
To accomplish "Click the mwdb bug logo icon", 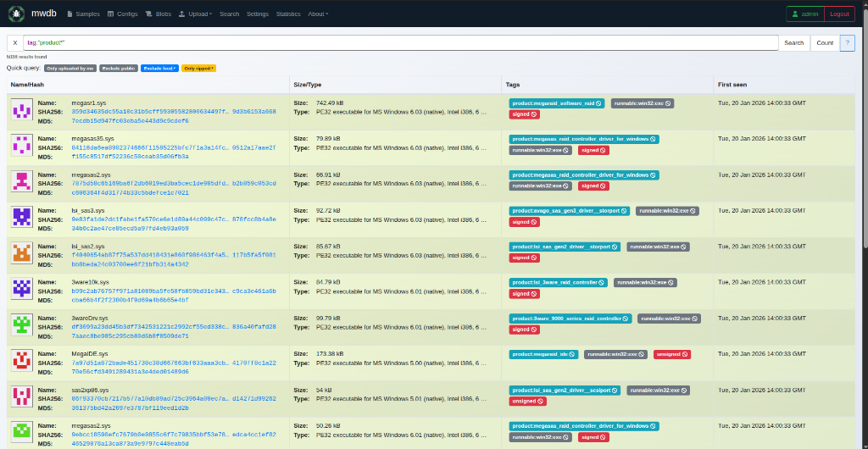I will point(16,14).
